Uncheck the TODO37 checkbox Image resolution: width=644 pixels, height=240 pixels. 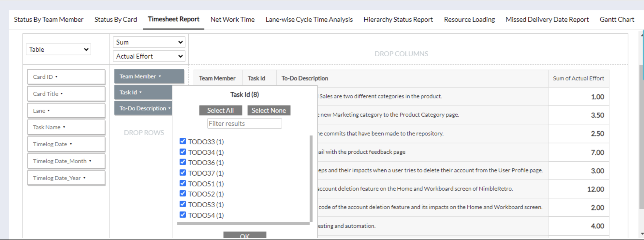(x=183, y=173)
